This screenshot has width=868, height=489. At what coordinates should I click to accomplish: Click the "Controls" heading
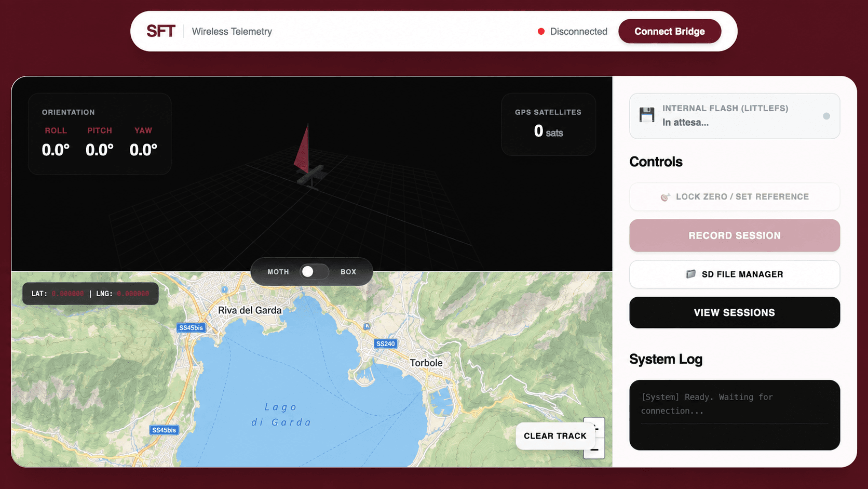656,162
